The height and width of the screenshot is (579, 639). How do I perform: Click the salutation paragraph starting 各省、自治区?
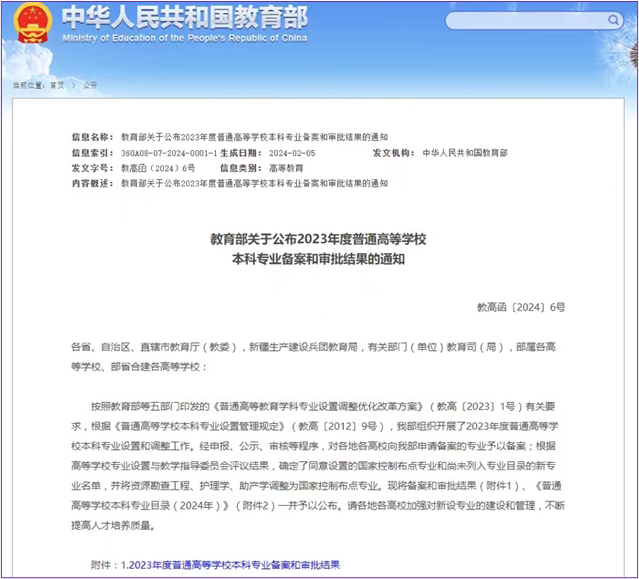pos(318,356)
